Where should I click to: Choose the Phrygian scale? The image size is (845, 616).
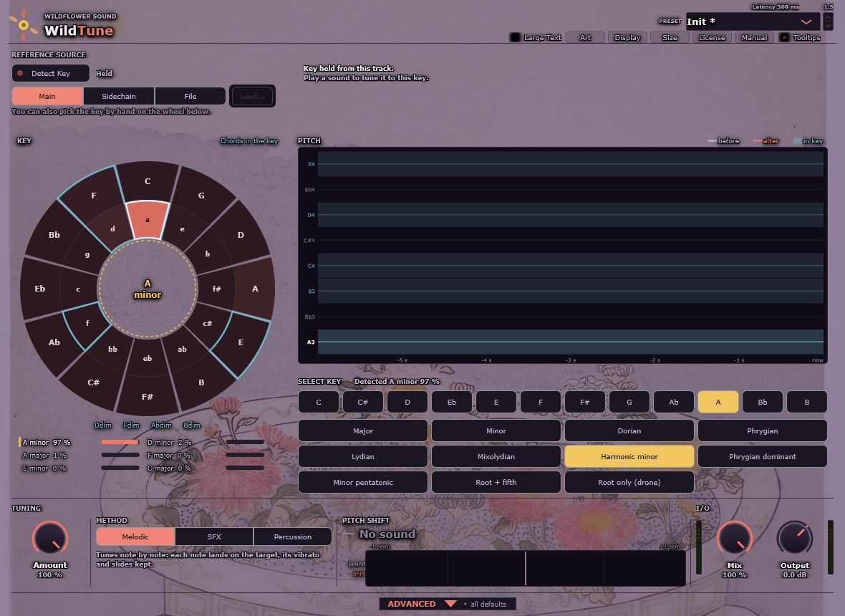[763, 430]
